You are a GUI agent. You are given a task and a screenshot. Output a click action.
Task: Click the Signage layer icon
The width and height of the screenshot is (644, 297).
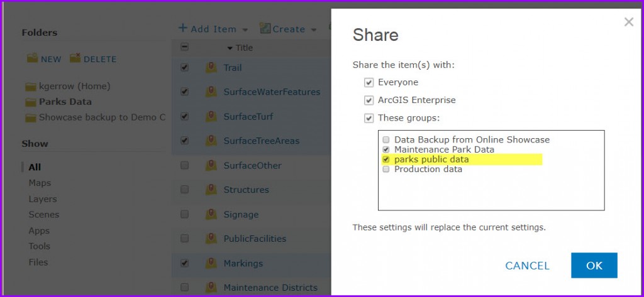(x=211, y=215)
